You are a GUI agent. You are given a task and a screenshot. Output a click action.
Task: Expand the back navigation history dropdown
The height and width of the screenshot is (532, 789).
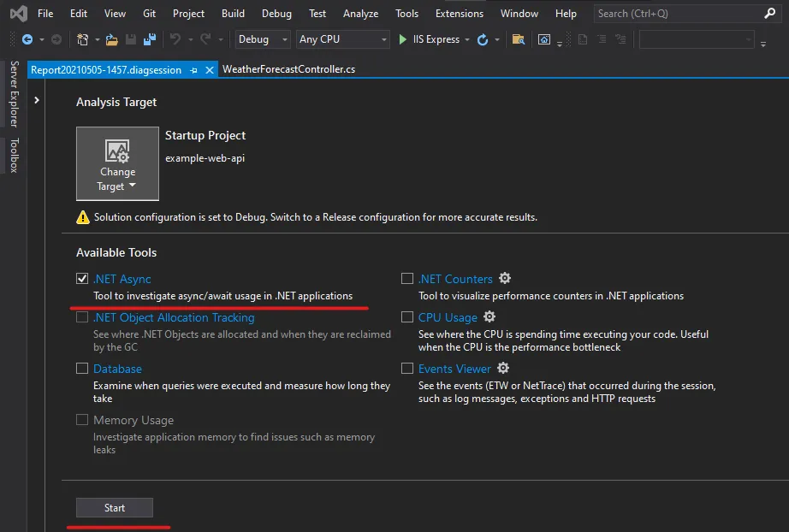(42, 39)
